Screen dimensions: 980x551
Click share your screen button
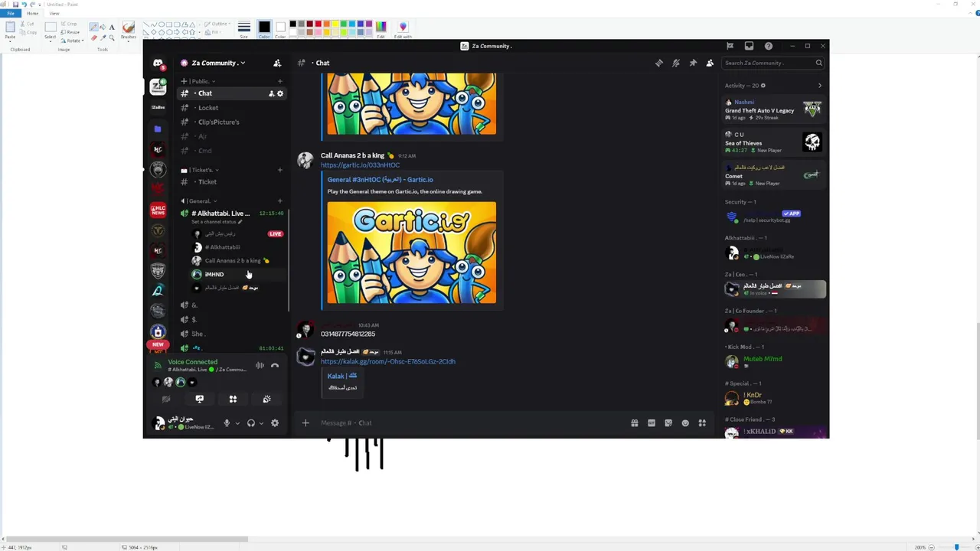200,399
